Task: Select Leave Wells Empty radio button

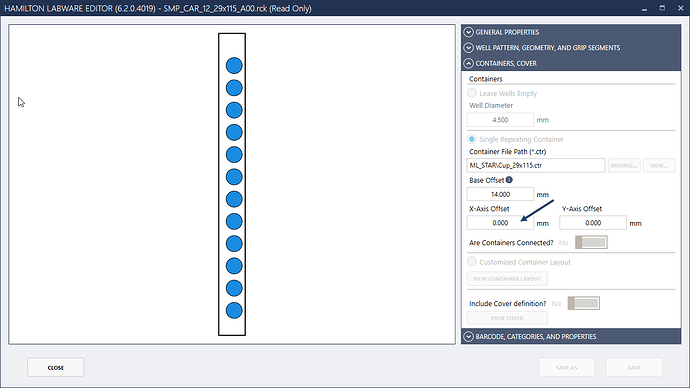Action: click(472, 93)
